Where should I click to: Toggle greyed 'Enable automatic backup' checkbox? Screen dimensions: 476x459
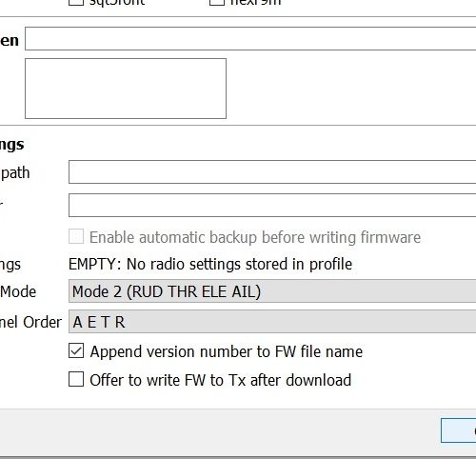point(76,237)
